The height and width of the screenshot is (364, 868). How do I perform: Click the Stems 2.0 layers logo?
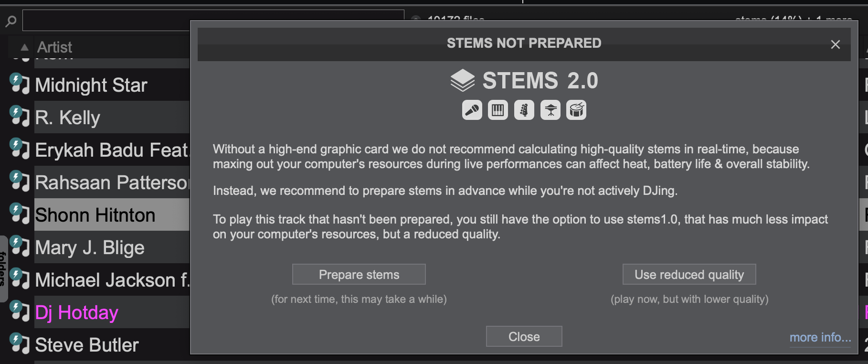(462, 80)
